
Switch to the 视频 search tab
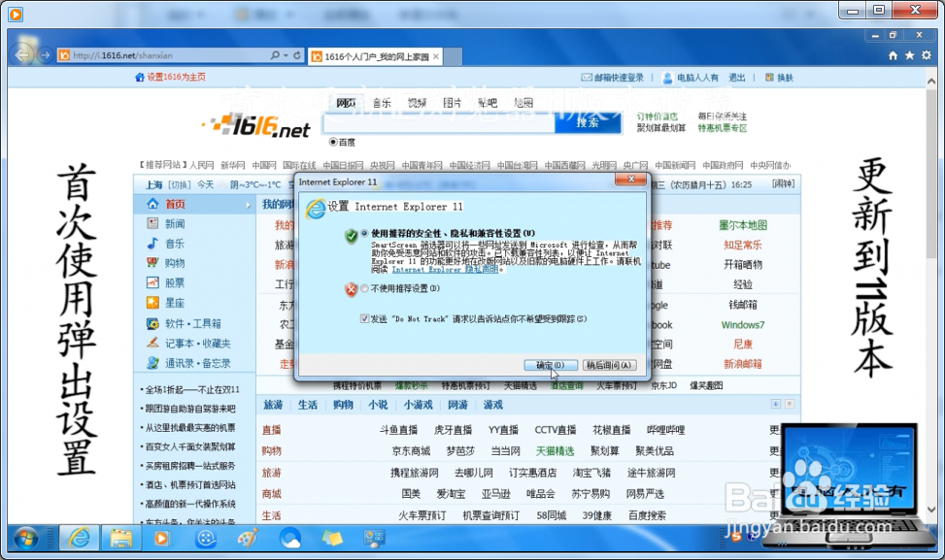tap(417, 103)
